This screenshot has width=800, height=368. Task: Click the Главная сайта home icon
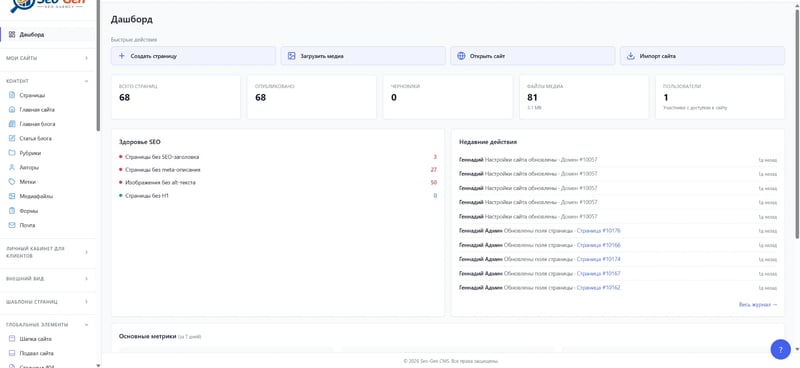(x=12, y=109)
